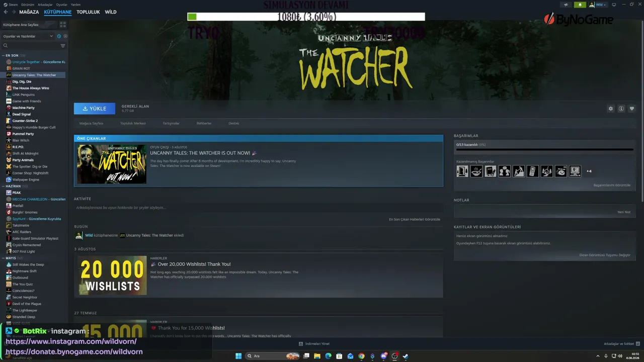The width and height of the screenshot is (644, 362).
Task: Click the computer monitor achievement icon
Action: pyautogui.click(x=575, y=171)
